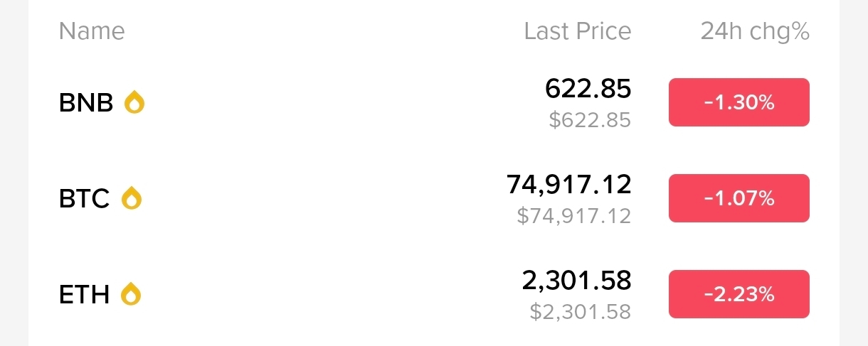Open the BNB coin name

(86, 104)
